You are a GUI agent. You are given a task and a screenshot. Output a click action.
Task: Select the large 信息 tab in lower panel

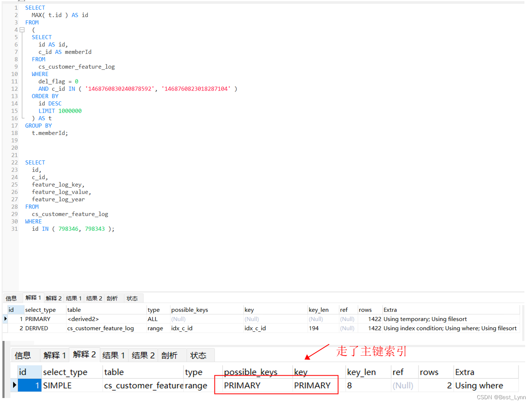pos(23,355)
